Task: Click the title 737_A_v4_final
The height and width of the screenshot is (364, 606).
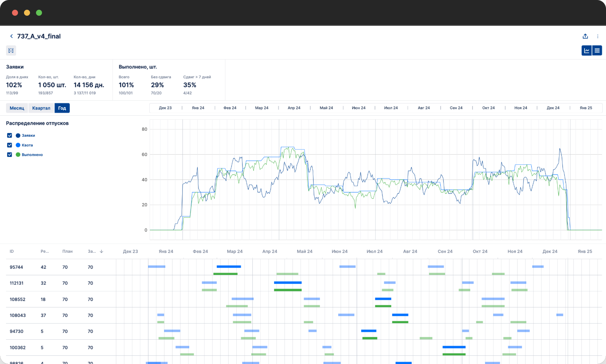Action: point(39,36)
